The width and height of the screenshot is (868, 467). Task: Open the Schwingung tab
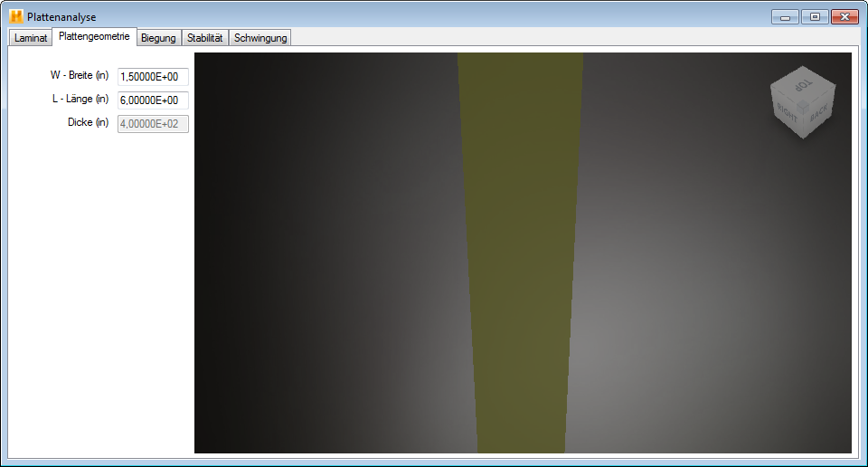tap(260, 38)
